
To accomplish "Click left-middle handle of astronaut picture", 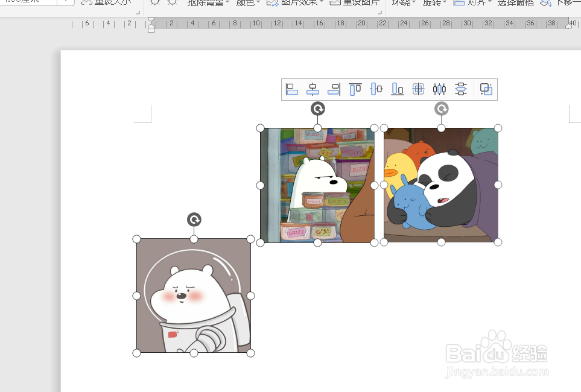I will (x=136, y=296).
